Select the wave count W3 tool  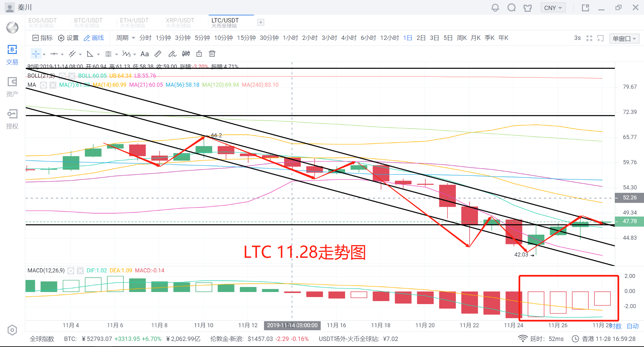tap(126, 54)
